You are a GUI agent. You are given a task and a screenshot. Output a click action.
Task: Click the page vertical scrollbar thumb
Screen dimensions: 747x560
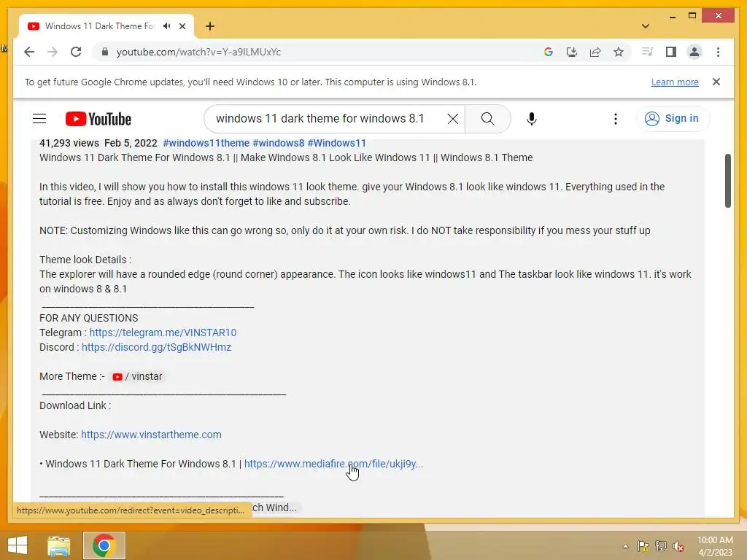click(727, 181)
